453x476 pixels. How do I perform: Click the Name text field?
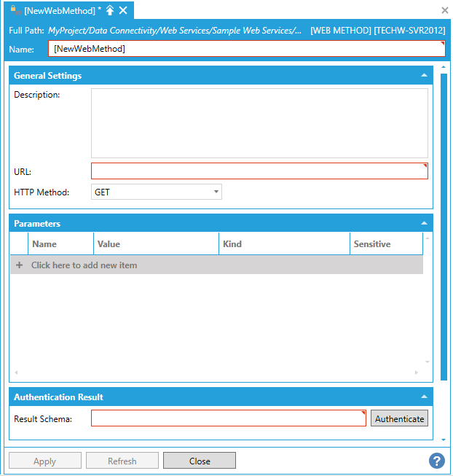(246, 49)
